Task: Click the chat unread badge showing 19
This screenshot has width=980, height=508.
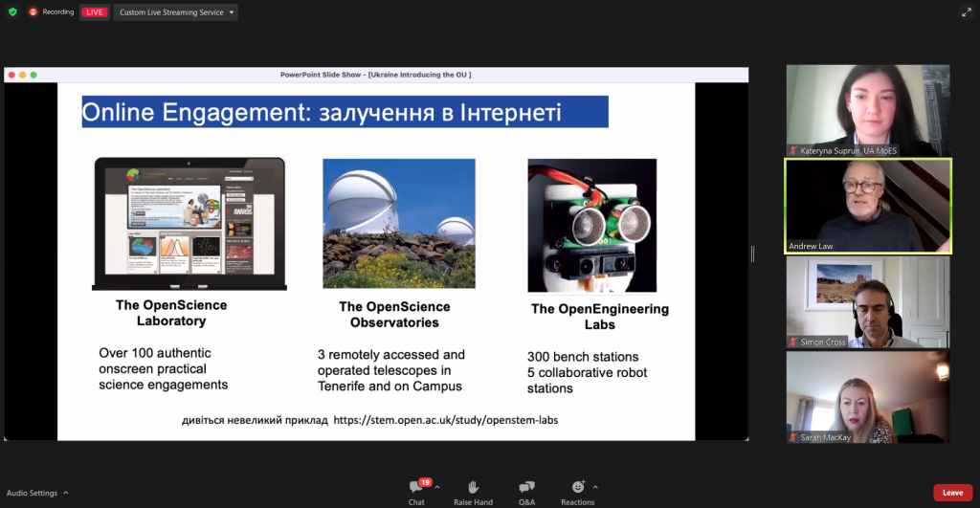Action: click(x=426, y=482)
